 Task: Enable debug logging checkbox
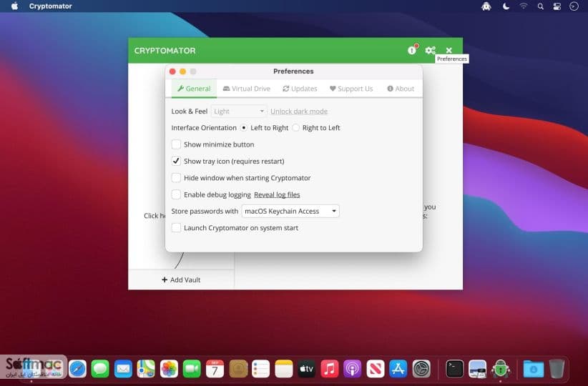[x=176, y=194]
